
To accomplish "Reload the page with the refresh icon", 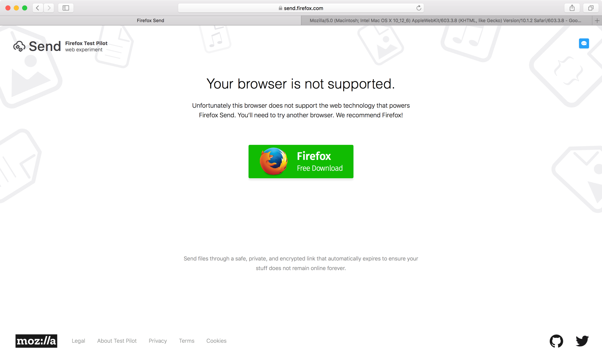I will tap(419, 8).
